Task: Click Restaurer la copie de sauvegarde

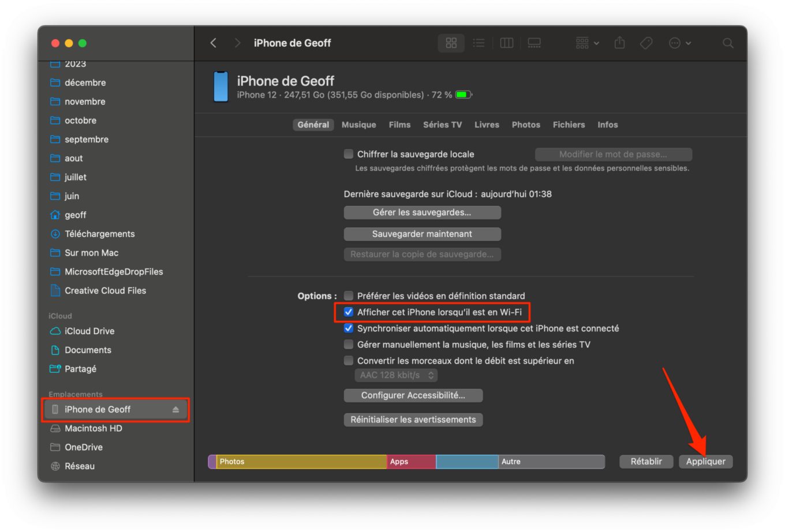Action: point(422,254)
